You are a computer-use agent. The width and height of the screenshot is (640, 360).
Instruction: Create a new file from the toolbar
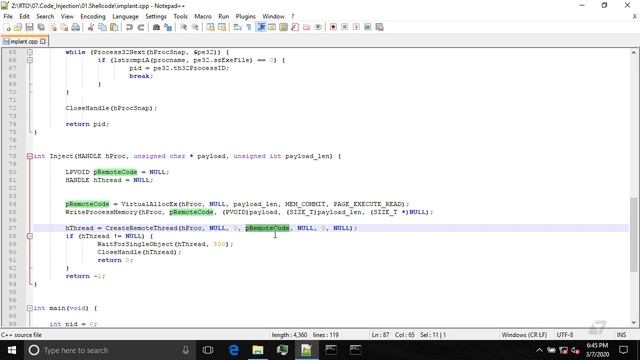[7, 27]
